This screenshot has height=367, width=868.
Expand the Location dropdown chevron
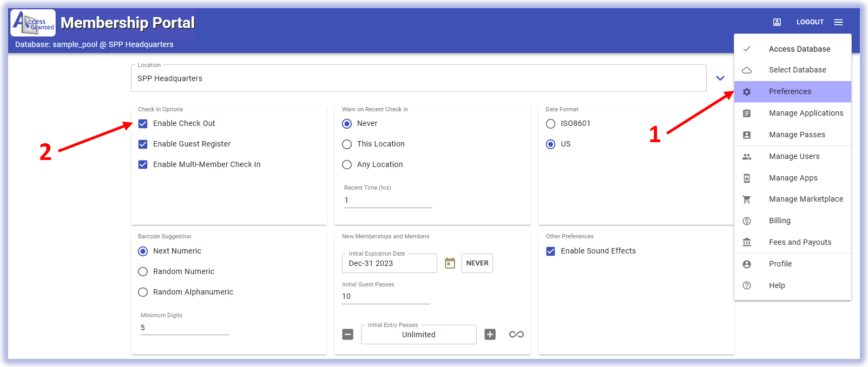click(720, 78)
